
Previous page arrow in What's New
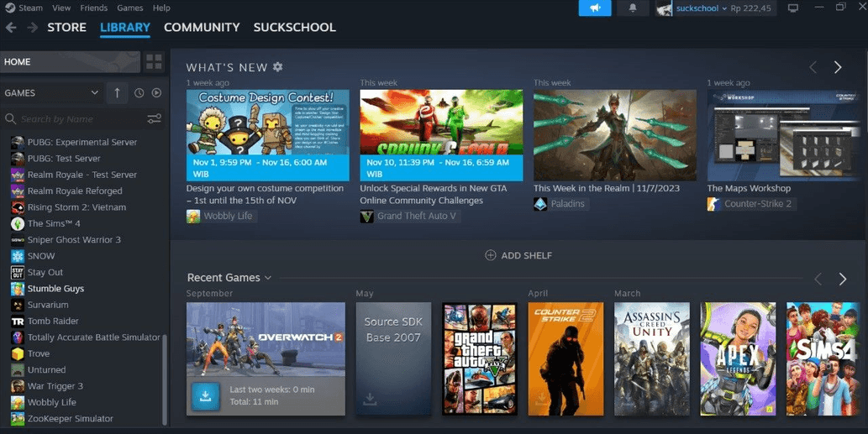[813, 67]
